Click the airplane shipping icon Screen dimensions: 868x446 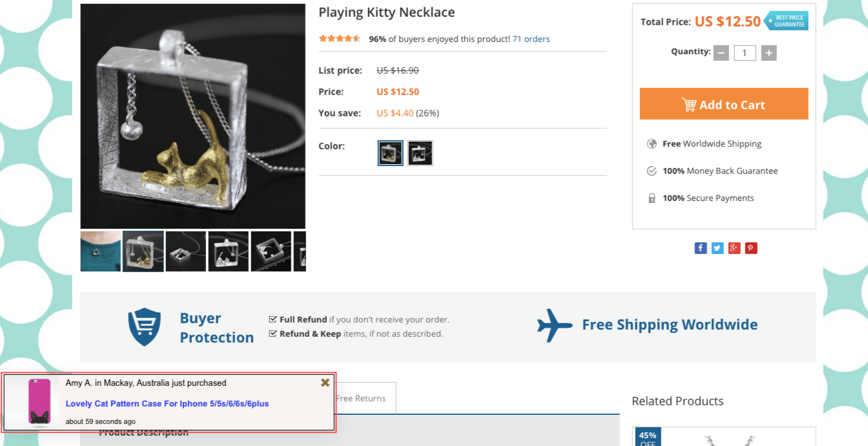(x=555, y=325)
